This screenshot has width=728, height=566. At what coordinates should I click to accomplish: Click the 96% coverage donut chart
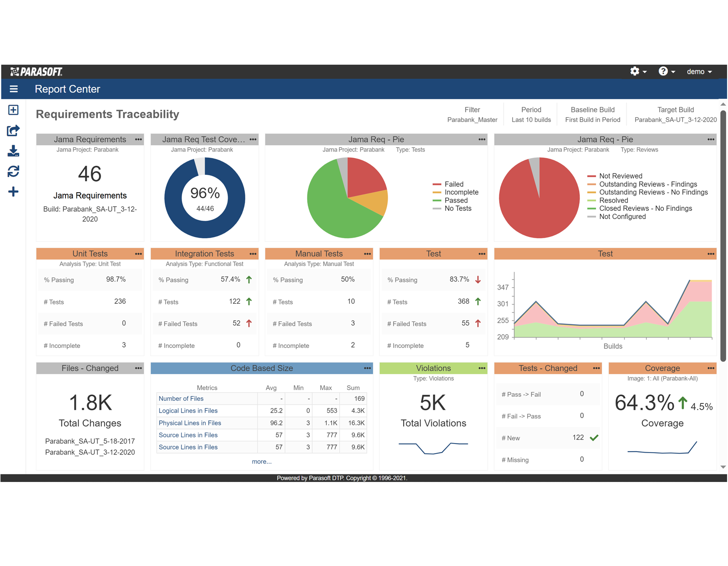click(205, 198)
